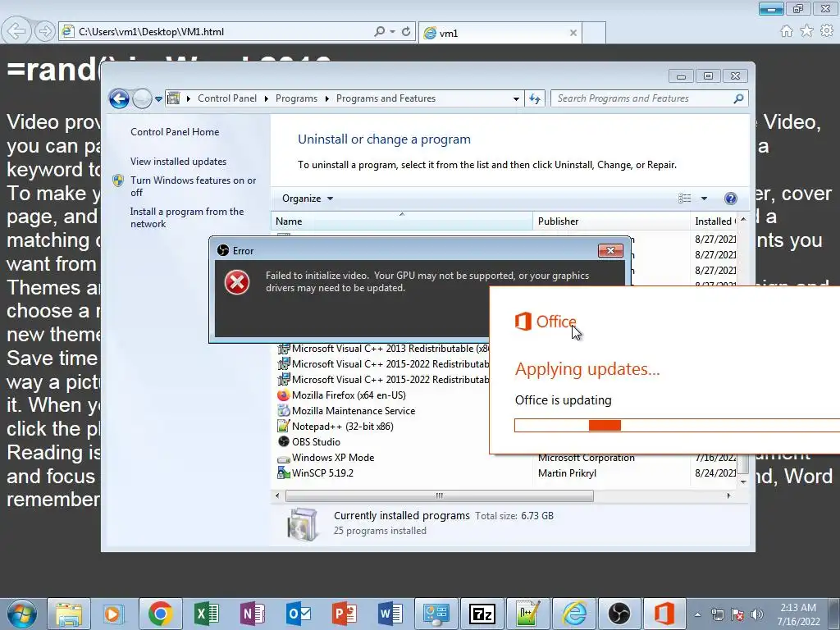Open Install a program from the network

pyautogui.click(x=187, y=217)
